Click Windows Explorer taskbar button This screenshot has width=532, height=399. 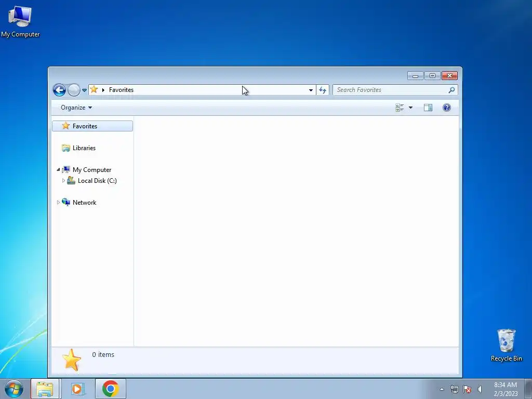coord(45,389)
